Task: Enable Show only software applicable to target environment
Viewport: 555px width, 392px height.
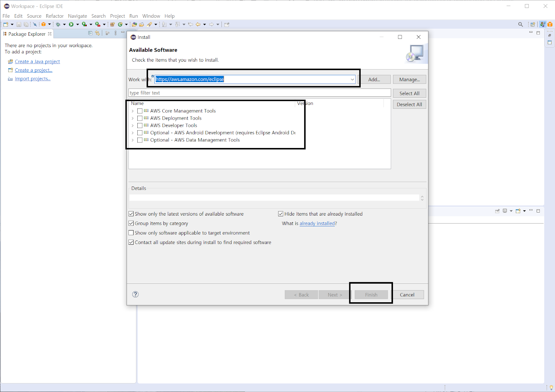Action: pyautogui.click(x=131, y=233)
